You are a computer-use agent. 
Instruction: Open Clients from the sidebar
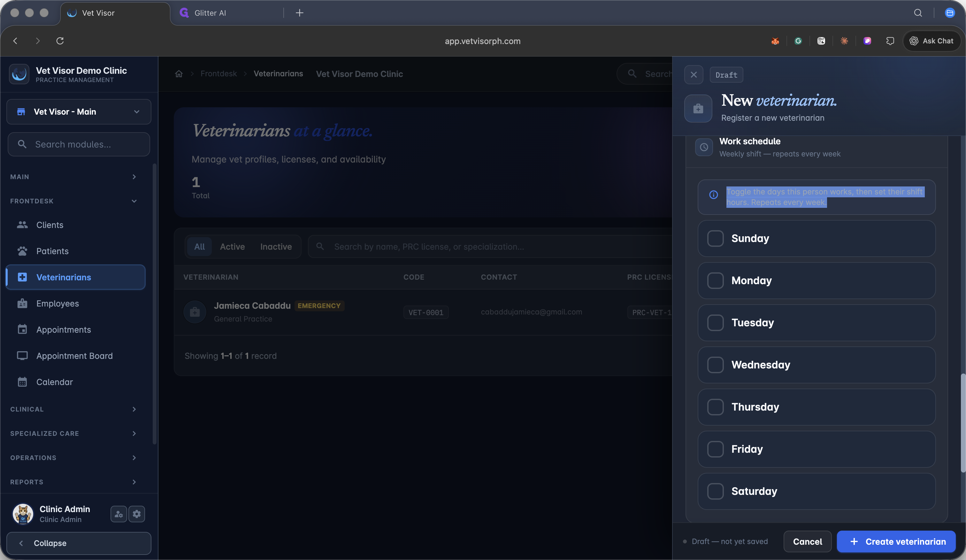pos(75,225)
